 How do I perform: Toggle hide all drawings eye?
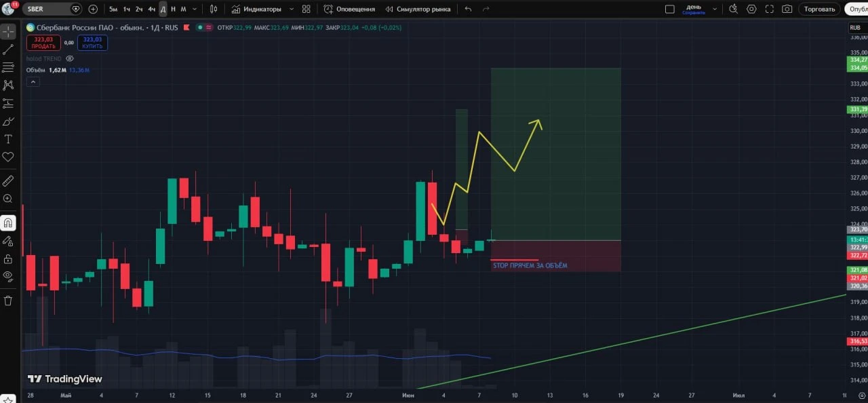tap(8, 276)
